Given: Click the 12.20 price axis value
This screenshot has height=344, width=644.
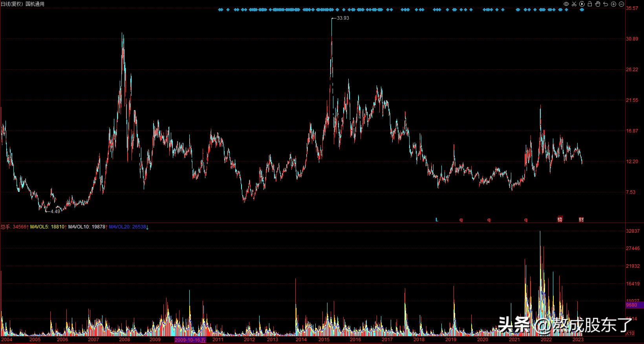Looking at the screenshot, I should (632, 162).
